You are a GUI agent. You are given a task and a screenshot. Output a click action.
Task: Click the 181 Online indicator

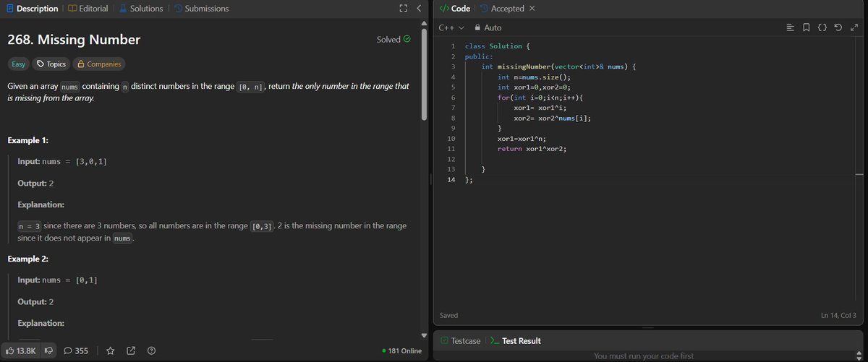pos(401,350)
